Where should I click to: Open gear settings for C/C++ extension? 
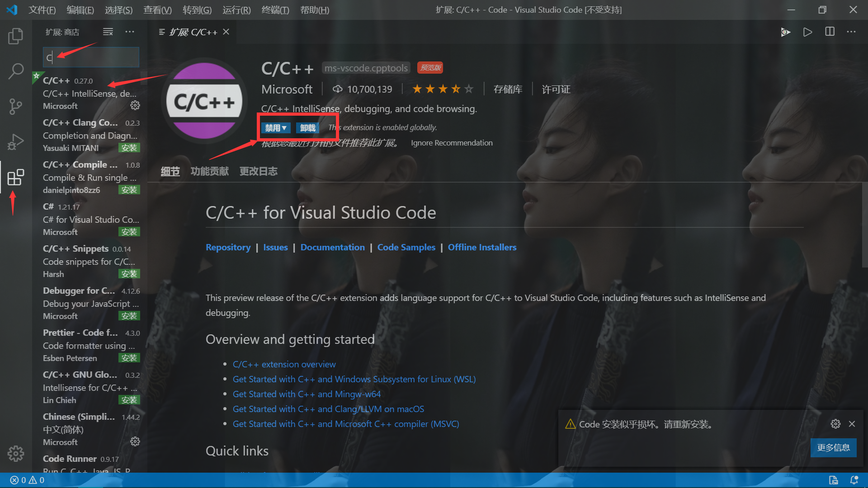135,106
